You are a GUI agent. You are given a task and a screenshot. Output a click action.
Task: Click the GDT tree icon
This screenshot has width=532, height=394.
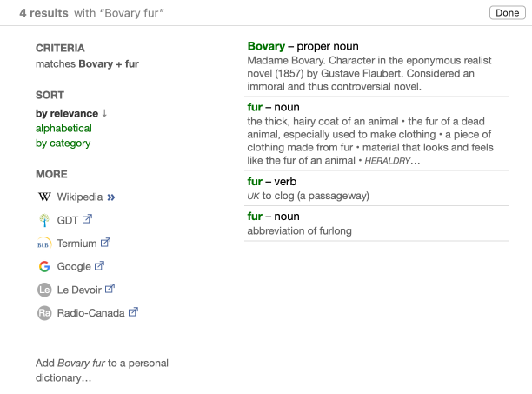pos(43,220)
